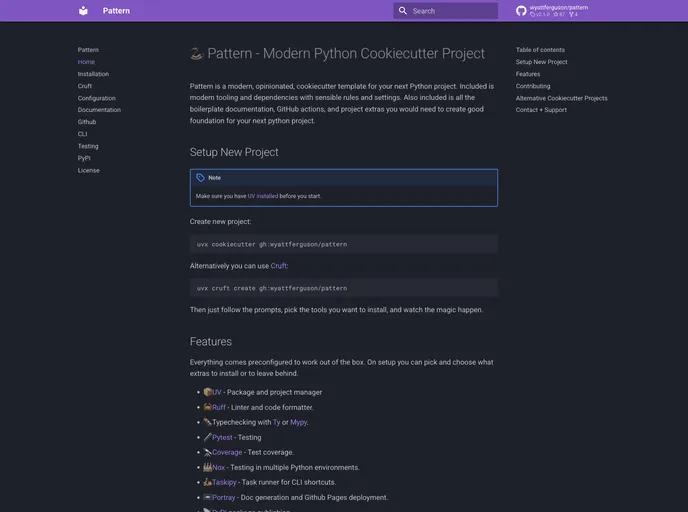Open the Cruft navigation item
The height and width of the screenshot is (512, 688).
[x=85, y=86]
